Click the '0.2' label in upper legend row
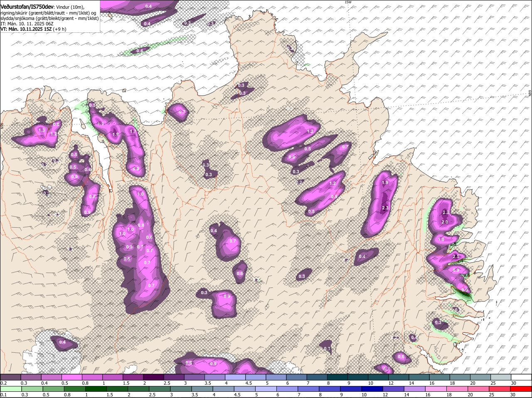Image resolution: width=532 pixels, height=398 pixels. click(3, 383)
